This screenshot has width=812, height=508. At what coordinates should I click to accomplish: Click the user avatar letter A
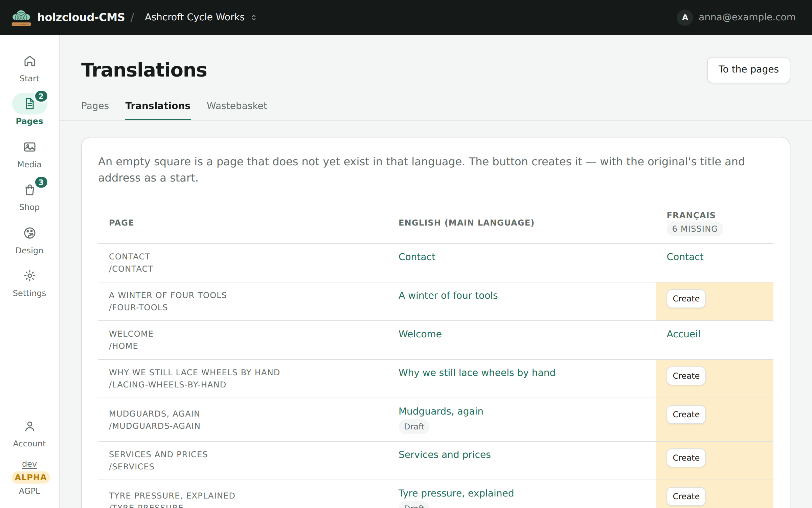[x=685, y=17]
